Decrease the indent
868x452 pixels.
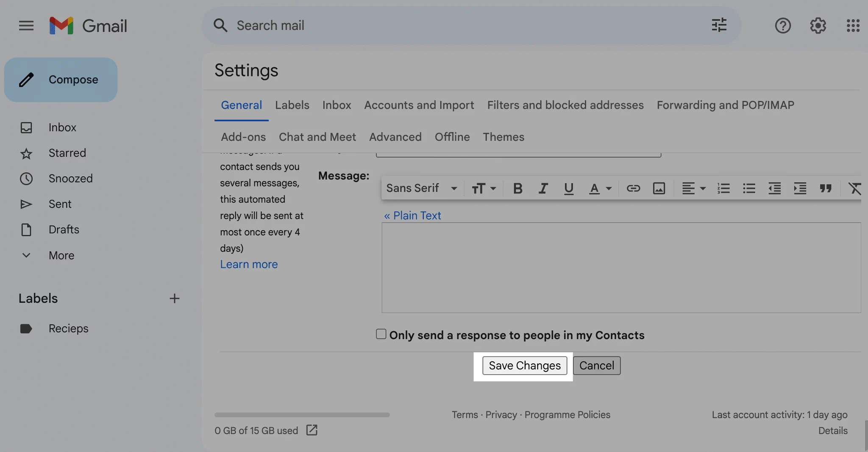coord(774,188)
